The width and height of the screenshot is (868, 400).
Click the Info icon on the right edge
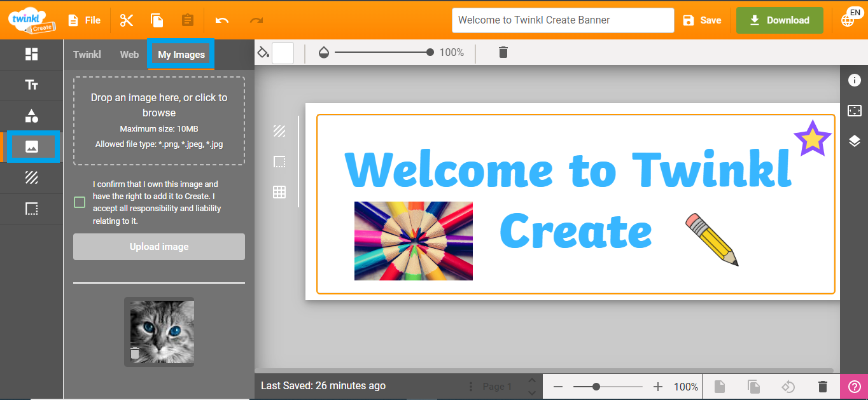pos(855,80)
